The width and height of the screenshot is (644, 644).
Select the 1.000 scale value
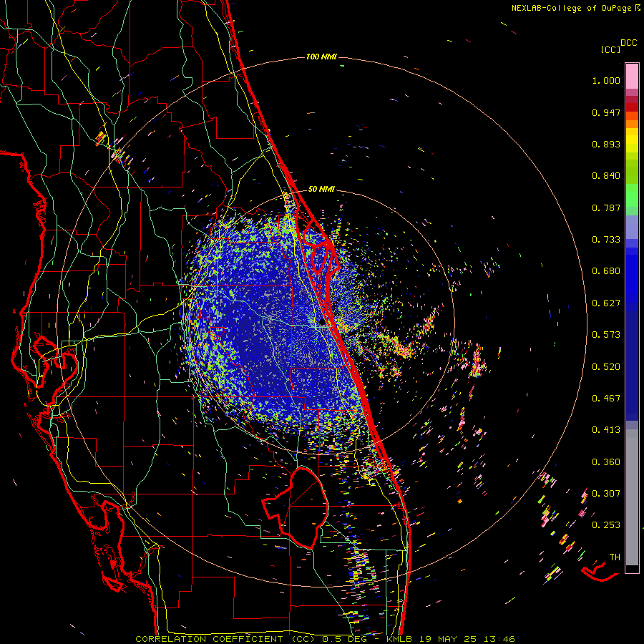point(606,80)
